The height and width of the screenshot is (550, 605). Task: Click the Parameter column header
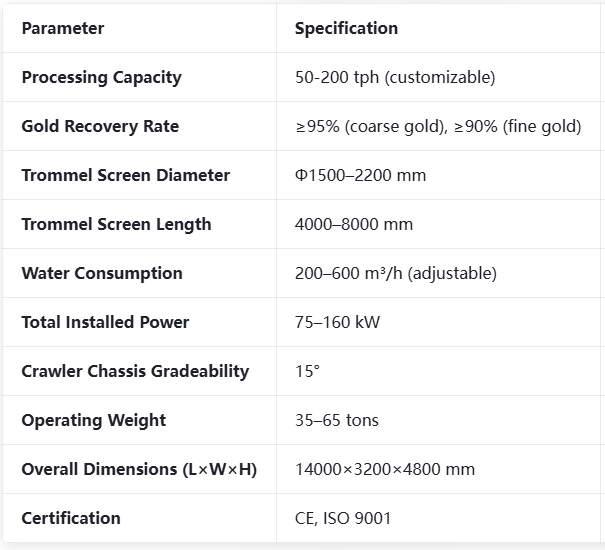63,28
